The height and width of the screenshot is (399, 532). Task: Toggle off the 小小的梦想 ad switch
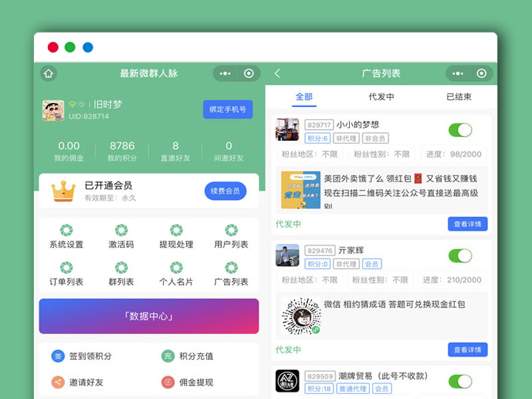pyautogui.click(x=460, y=130)
